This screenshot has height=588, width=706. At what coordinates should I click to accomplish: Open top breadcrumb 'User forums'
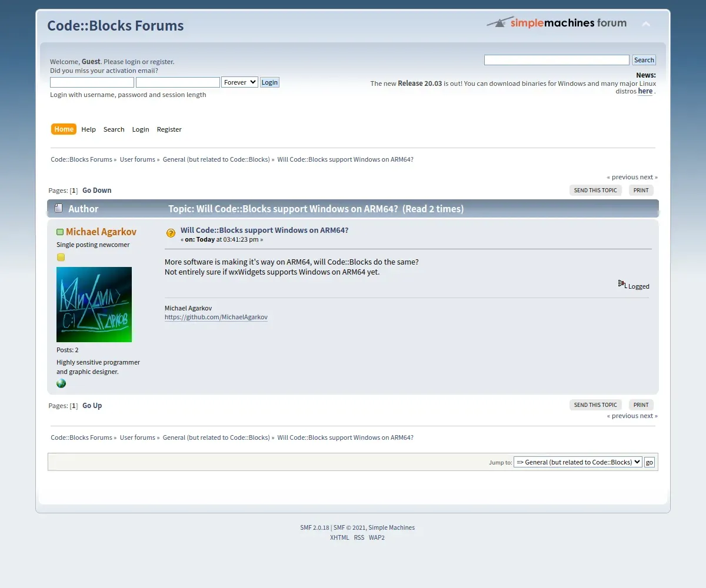138,159
